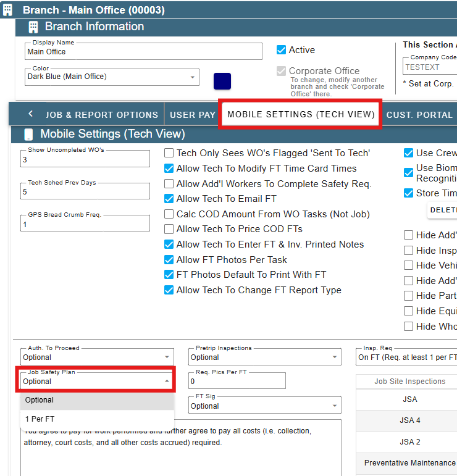Click the building icon beside Branch - Main Office
This screenshot has height=476, width=457.
click(7, 10)
